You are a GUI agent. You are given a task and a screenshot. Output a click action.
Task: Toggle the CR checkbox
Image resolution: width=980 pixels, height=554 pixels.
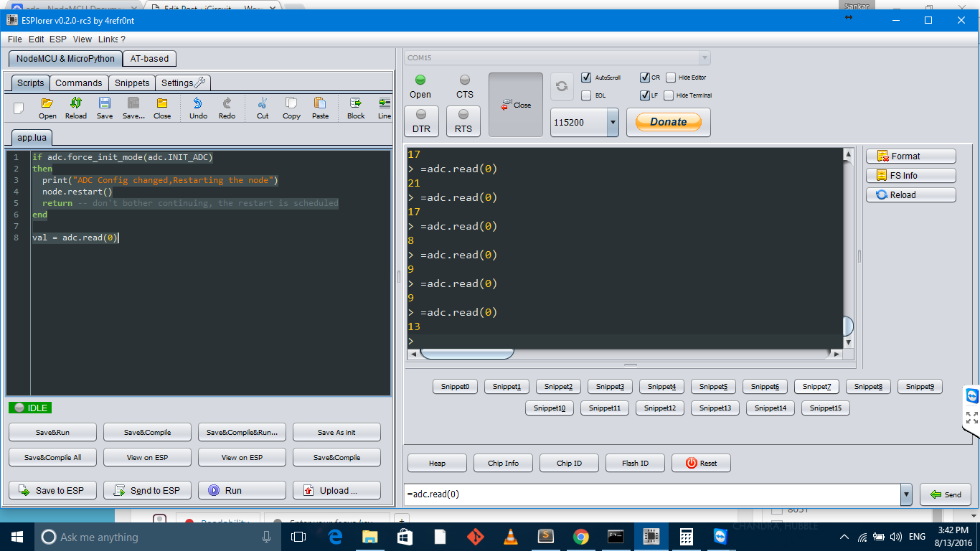coord(645,78)
